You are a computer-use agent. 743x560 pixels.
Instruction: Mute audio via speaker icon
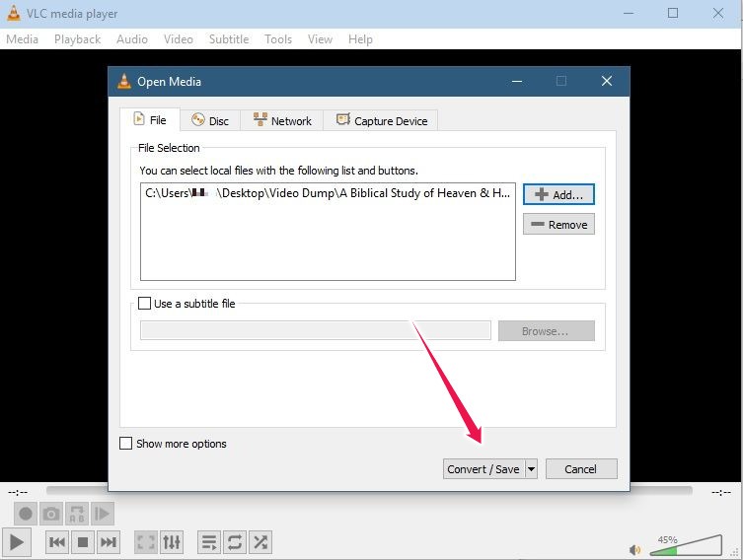(634, 549)
